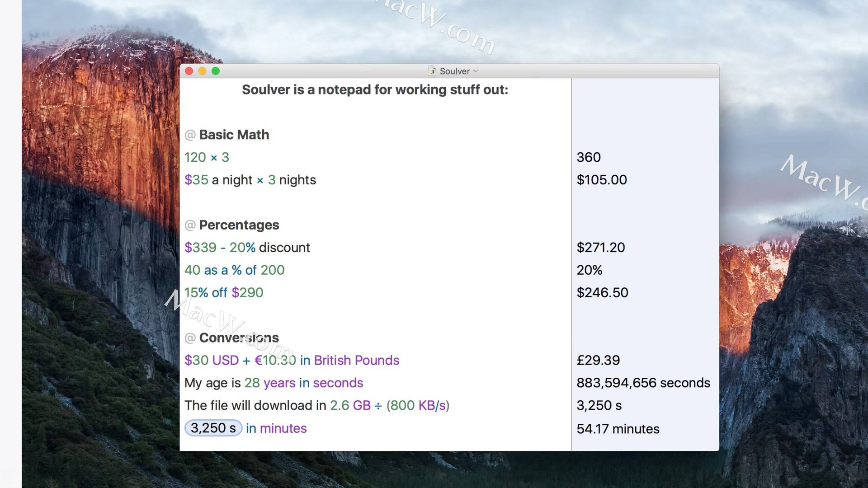Screen dimensions: 868x488
Task: Click the @ symbol before Percentages
Action: 190,225
